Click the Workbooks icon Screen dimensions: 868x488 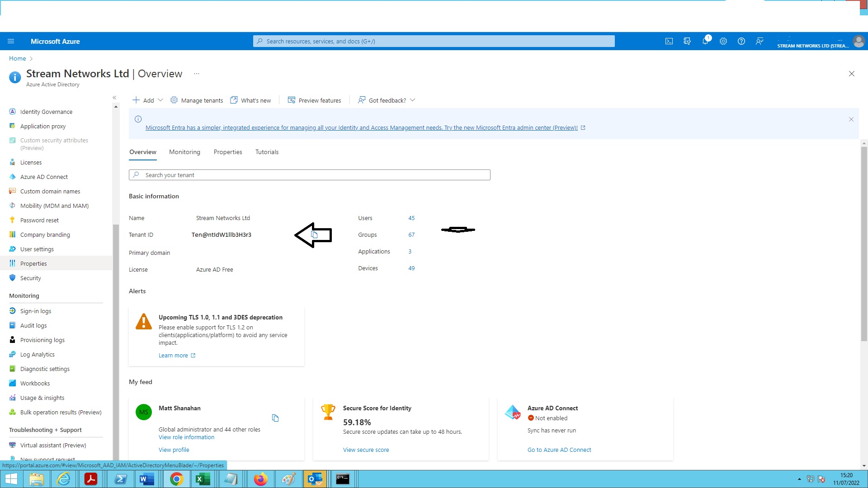(13, 383)
